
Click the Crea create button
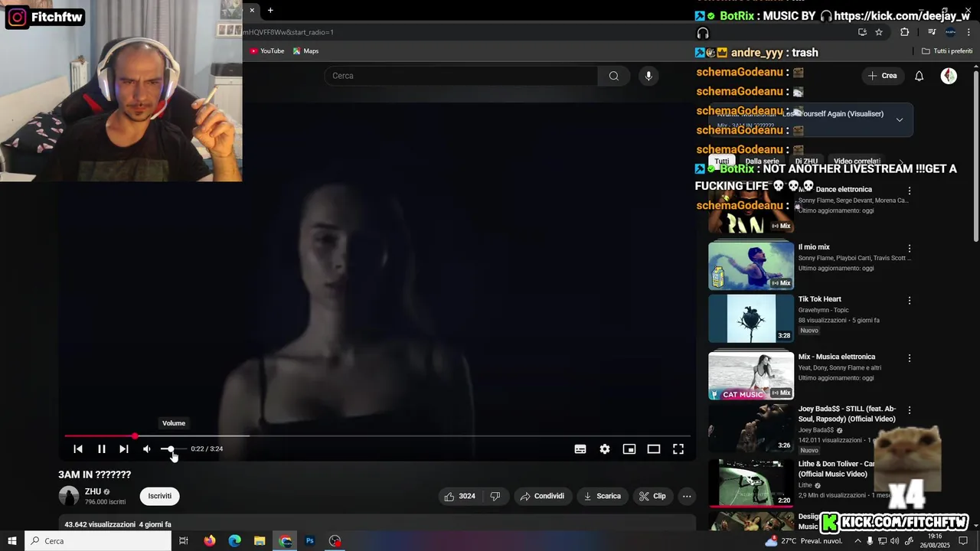882,76
